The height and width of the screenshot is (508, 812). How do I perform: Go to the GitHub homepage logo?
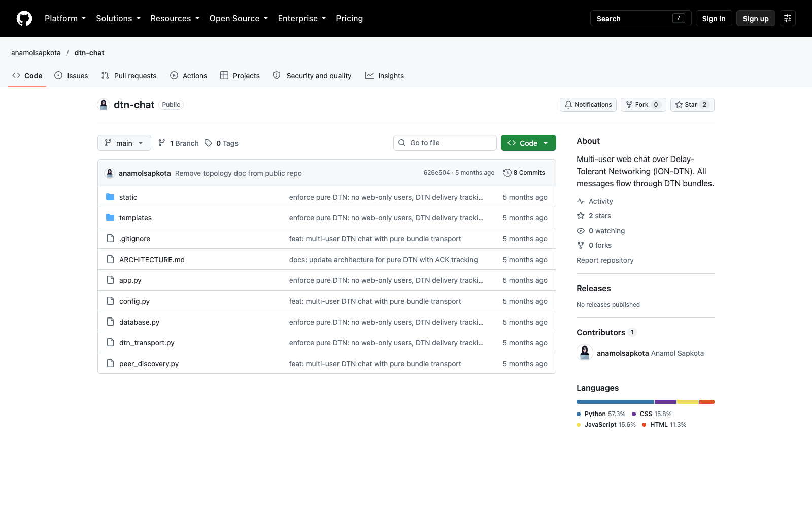pos(24,19)
